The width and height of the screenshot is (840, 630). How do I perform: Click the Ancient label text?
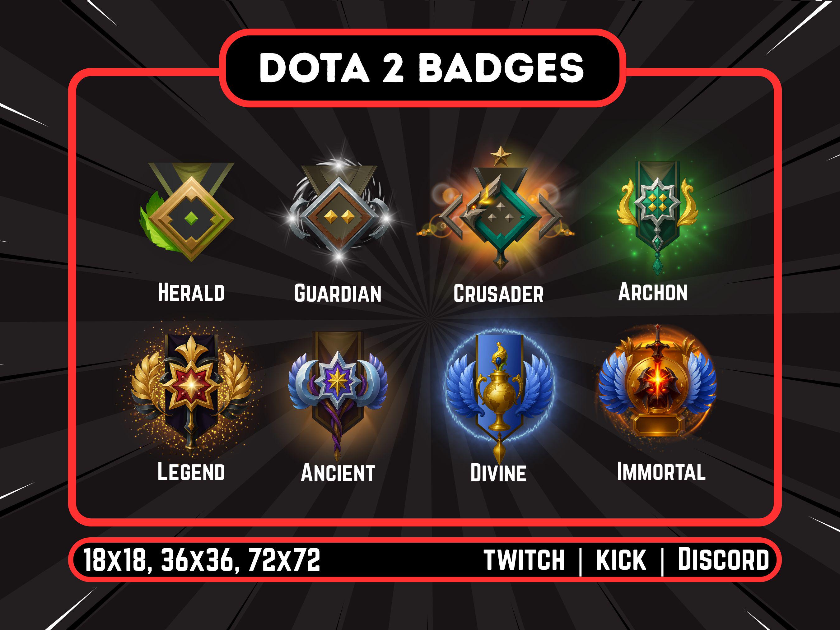coord(338,473)
